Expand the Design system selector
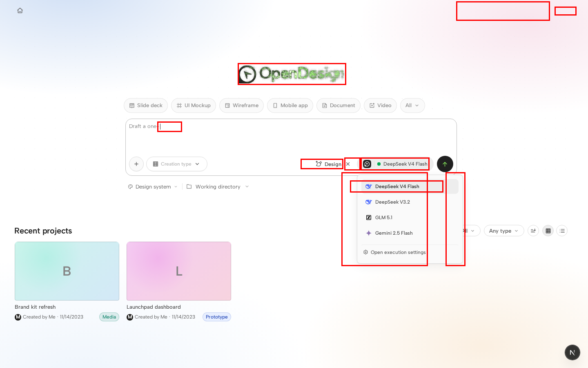The height and width of the screenshot is (368, 588). pos(153,187)
